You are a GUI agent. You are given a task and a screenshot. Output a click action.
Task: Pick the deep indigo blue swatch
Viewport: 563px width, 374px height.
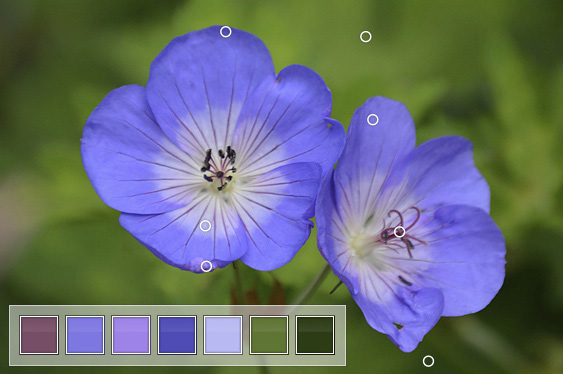click(177, 335)
